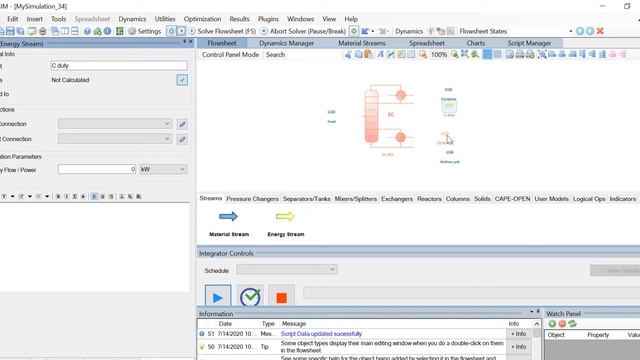
Task: Click refresh icon in Watch Panel
Action: point(572,324)
